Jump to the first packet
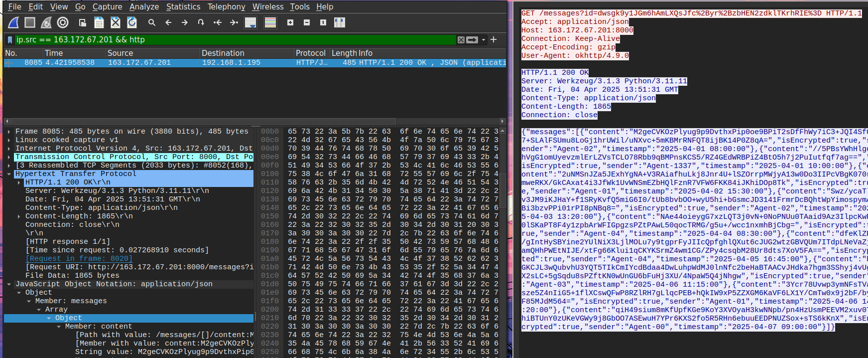868x358 pixels. click(x=218, y=22)
